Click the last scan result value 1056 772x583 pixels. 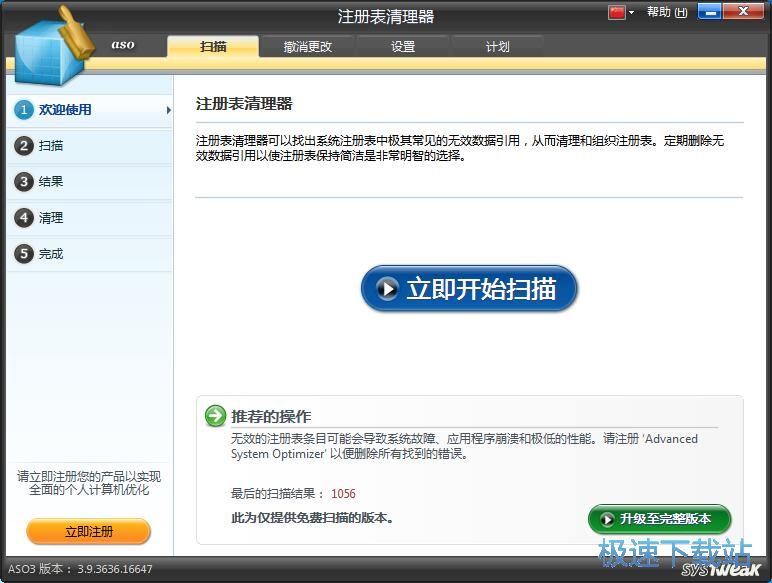click(343, 493)
